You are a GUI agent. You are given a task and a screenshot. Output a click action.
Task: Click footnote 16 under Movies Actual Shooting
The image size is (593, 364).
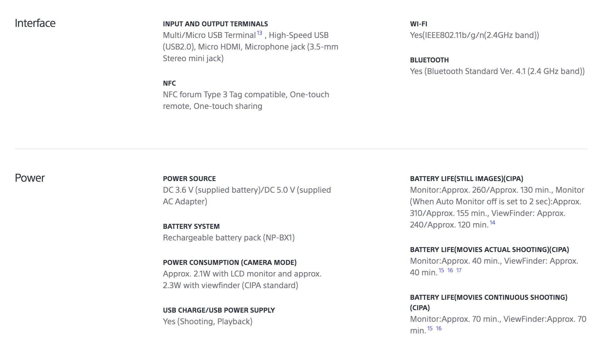(x=450, y=270)
